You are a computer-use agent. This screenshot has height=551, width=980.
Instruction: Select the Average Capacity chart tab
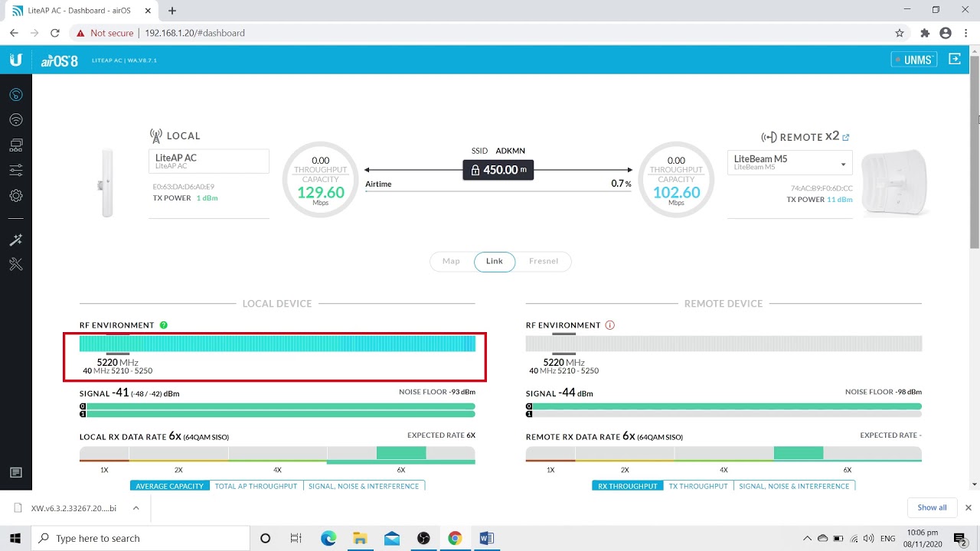click(x=170, y=486)
